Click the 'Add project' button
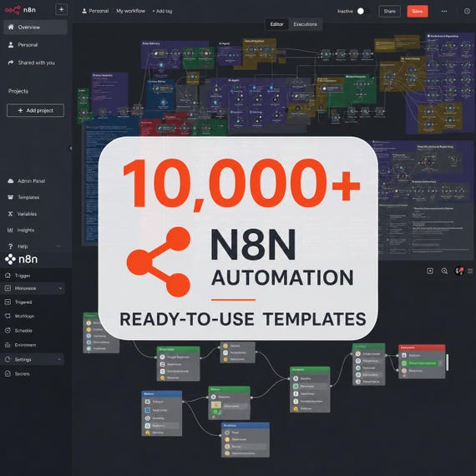Viewport: 476px width, 476px height. [35, 110]
